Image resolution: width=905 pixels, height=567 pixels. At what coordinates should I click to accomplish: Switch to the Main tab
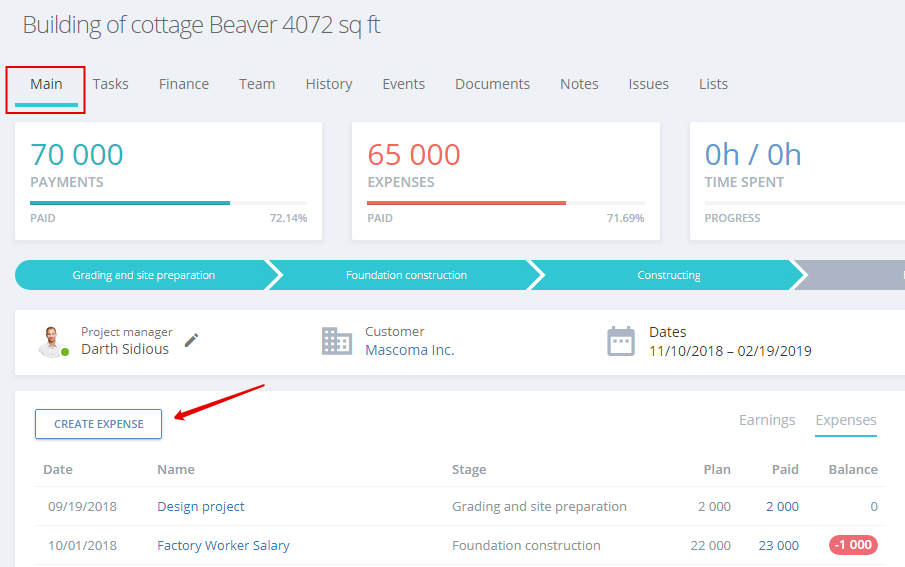pos(46,84)
